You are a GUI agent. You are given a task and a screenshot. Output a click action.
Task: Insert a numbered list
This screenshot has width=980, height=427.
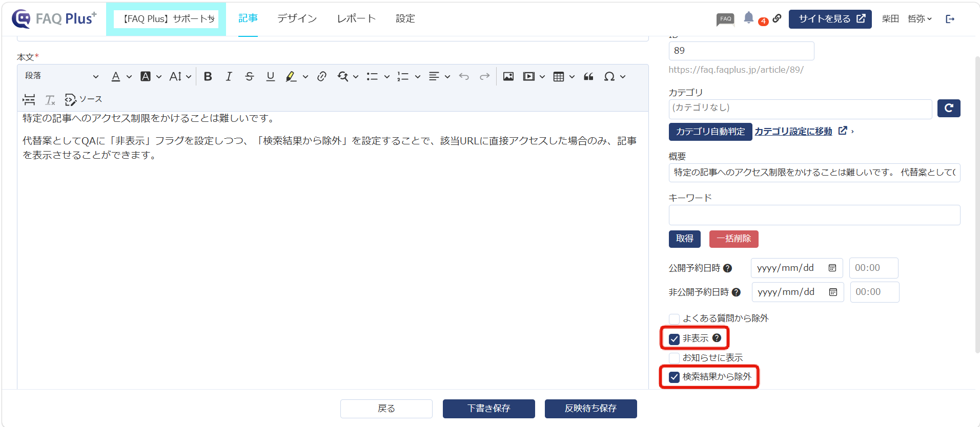403,77
